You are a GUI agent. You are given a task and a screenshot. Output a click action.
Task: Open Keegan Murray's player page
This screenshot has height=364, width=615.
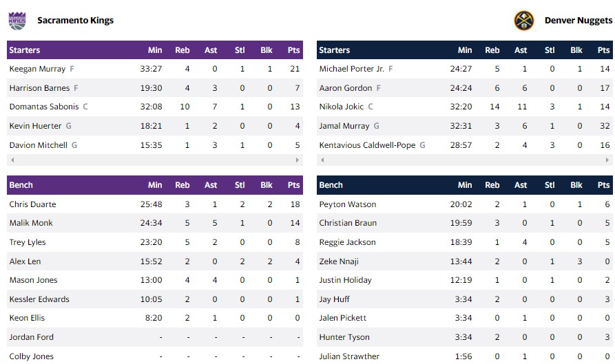37,69
